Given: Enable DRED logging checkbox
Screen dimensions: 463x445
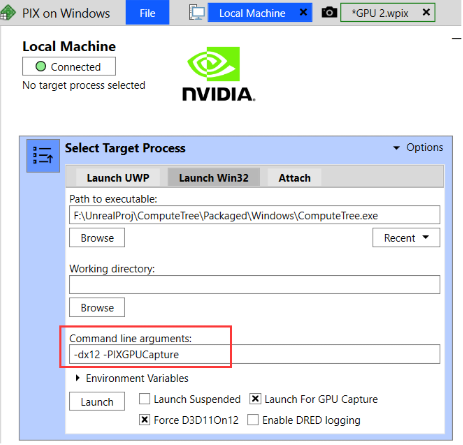Looking at the screenshot, I should coord(253,420).
